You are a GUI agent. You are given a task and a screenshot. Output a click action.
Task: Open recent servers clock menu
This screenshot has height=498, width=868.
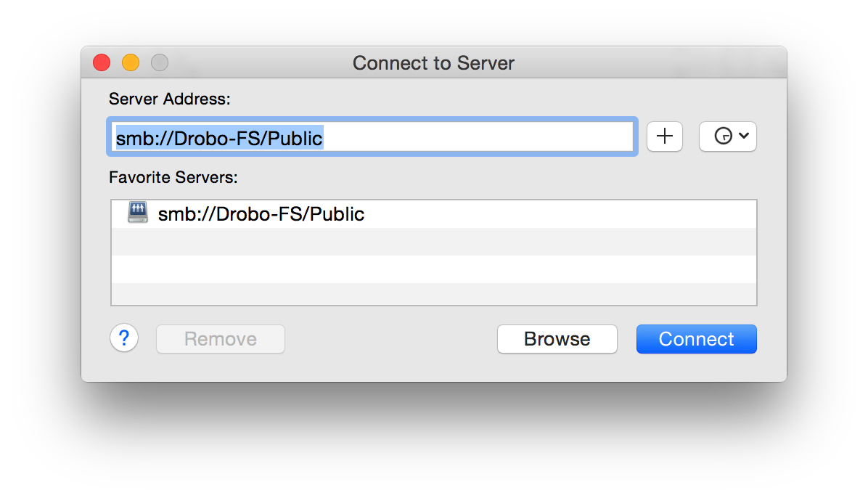pos(727,136)
